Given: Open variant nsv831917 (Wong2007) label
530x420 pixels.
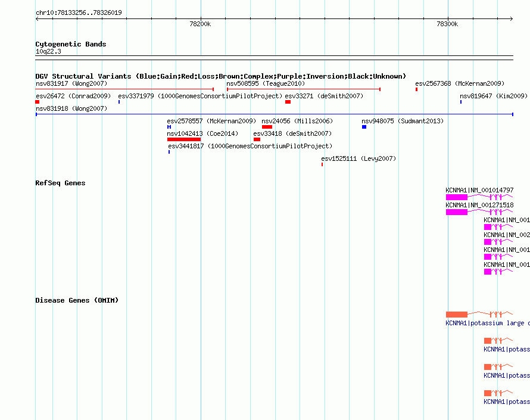Looking at the screenshot, I should coord(71,83).
